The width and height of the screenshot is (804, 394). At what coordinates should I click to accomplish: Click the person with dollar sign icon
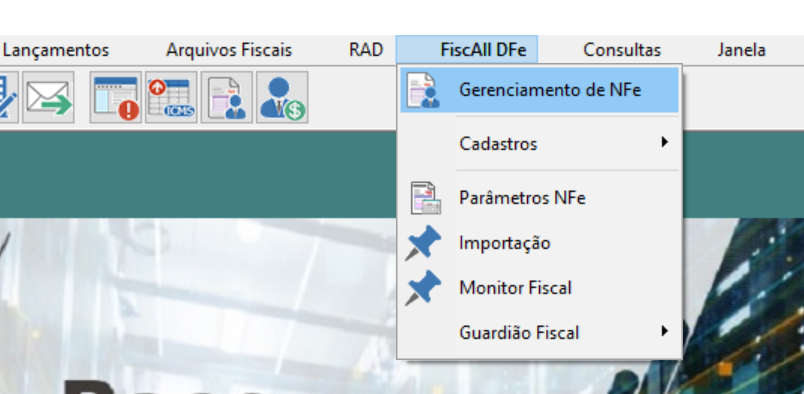(x=282, y=97)
